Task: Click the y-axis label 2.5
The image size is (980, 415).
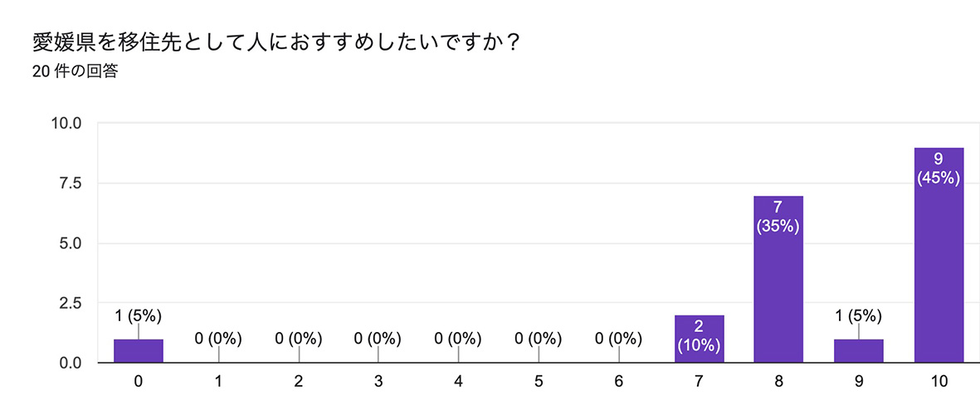Action: [x=71, y=303]
